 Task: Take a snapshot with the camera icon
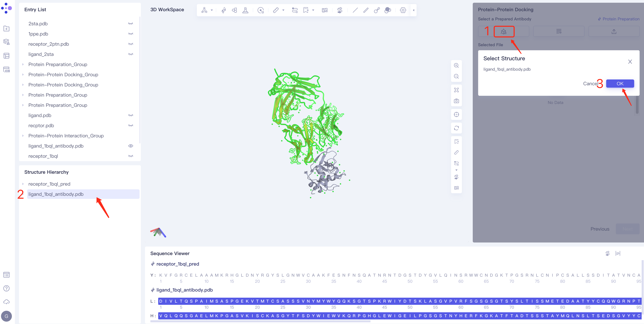coord(456,101)
